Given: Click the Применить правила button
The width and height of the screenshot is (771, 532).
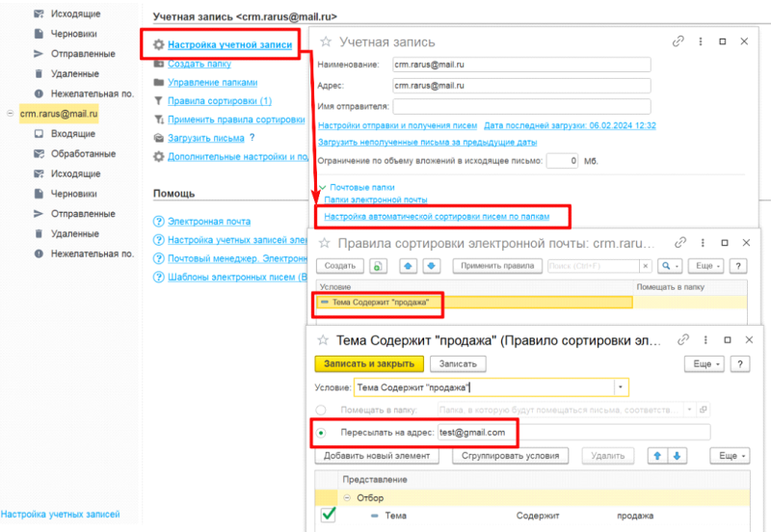Looking at the screenshot, I should (x=497, y=266).
